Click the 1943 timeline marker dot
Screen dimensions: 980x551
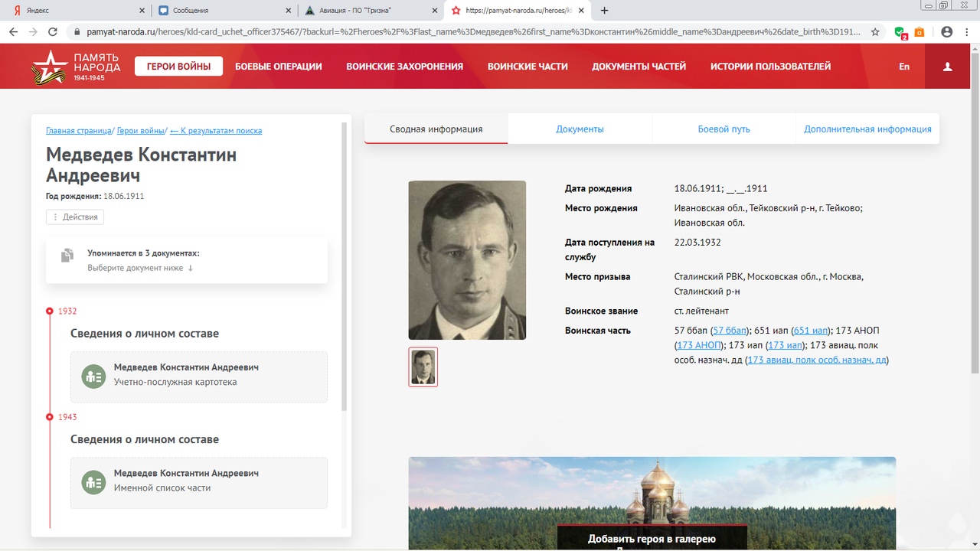tap(50, 417)
